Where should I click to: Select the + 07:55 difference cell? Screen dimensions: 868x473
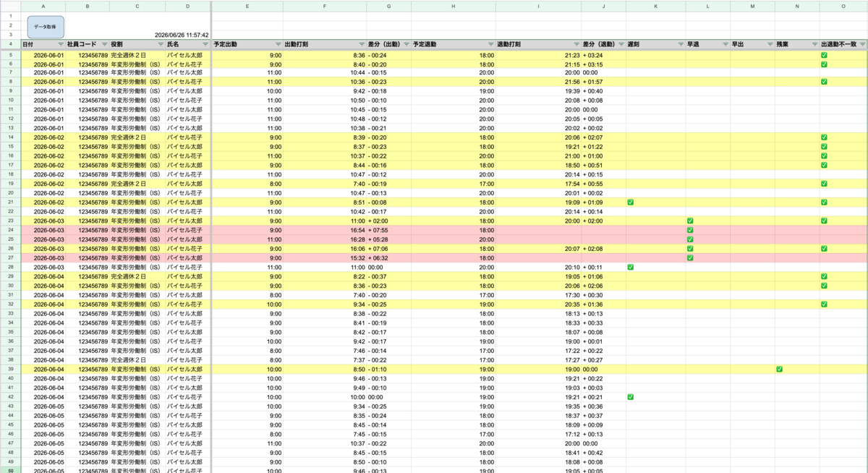388,230
